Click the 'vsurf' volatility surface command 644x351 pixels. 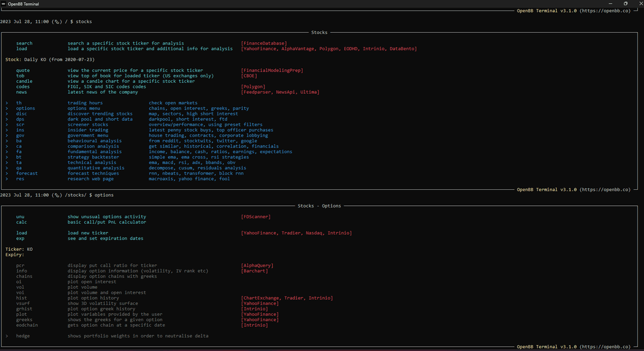[23, 304]
